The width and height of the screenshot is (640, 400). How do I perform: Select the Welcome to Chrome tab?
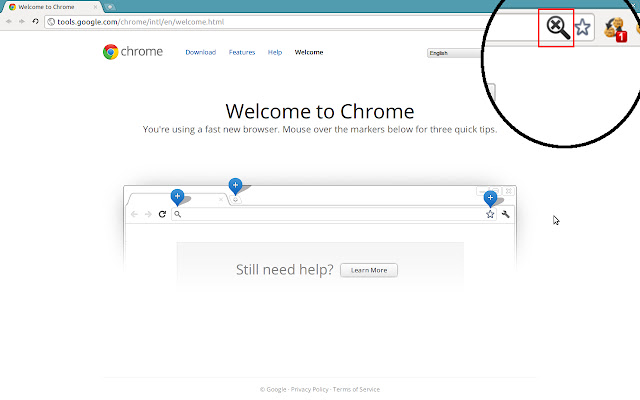[x=51, y=7]
